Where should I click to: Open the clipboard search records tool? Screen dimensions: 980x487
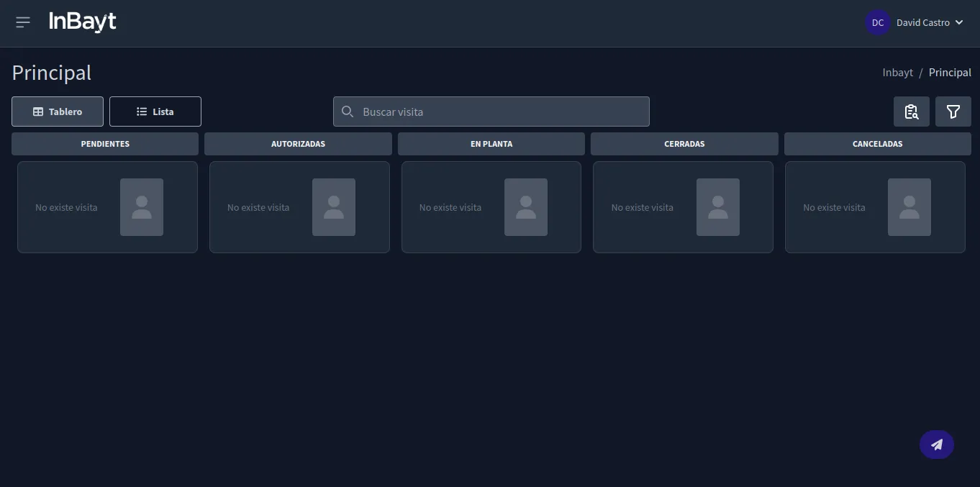(911, 111)
